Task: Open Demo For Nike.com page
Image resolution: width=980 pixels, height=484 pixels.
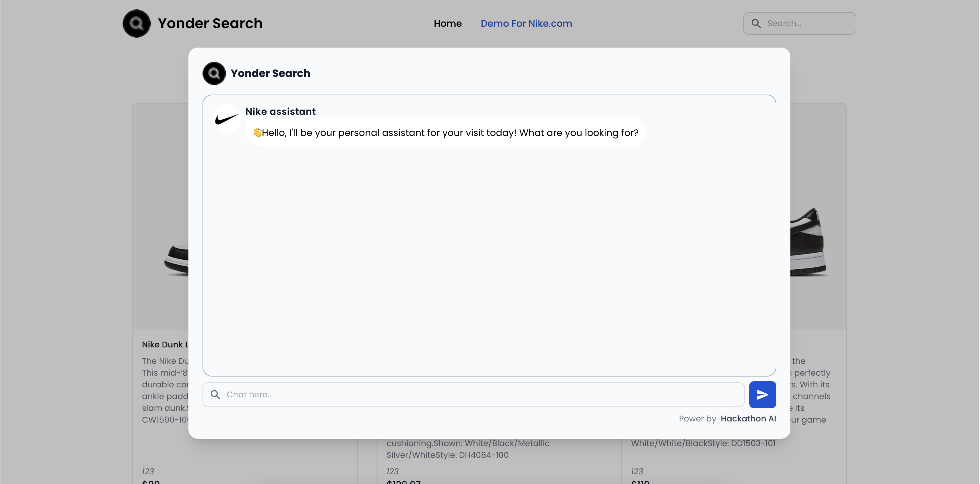Action: coord(526,23)
